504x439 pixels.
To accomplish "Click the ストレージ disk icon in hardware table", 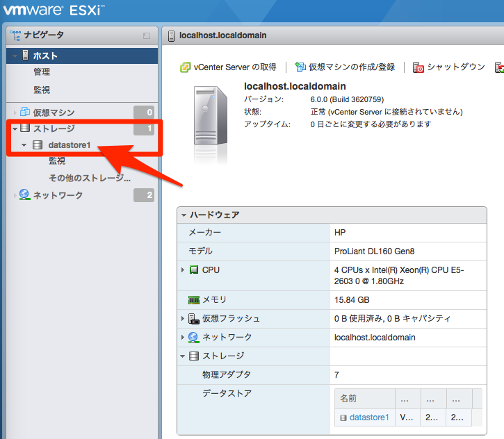I will tap(194, 356).
